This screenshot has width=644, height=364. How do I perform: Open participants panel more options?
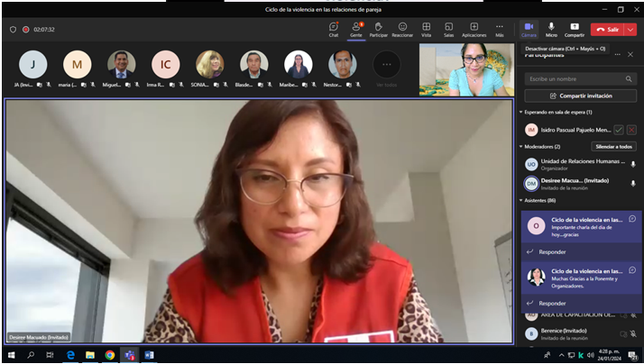click(x=617, y=55)
